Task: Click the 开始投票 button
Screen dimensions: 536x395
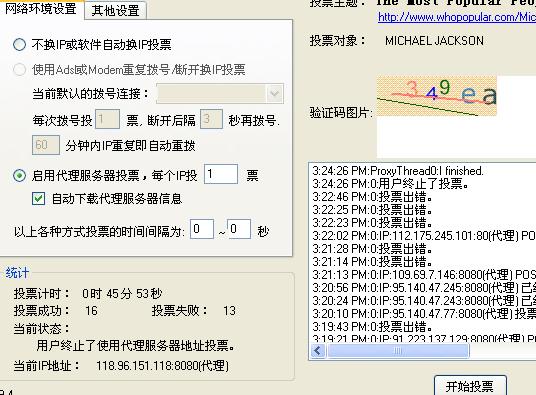Action: pyautogui.click(x=470, y=386)
